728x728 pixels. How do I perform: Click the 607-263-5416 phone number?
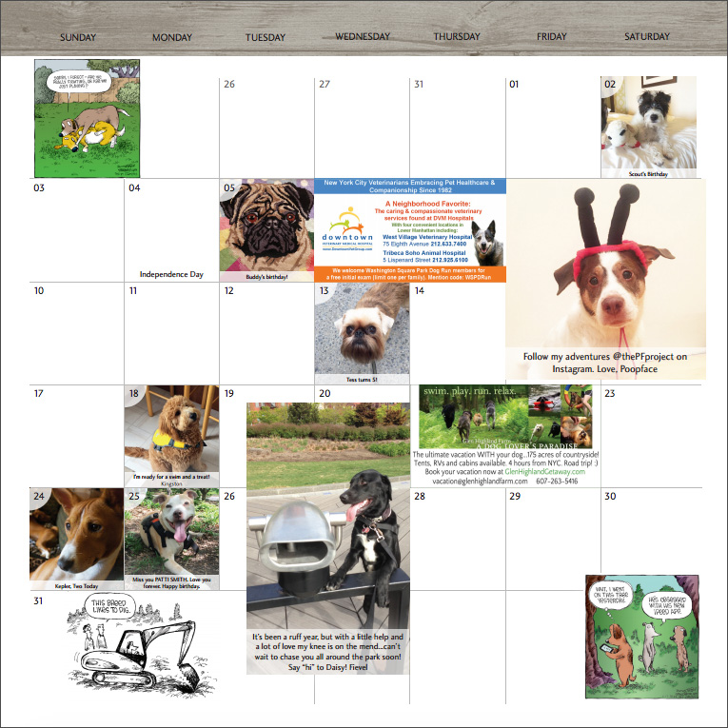[557, 481]
